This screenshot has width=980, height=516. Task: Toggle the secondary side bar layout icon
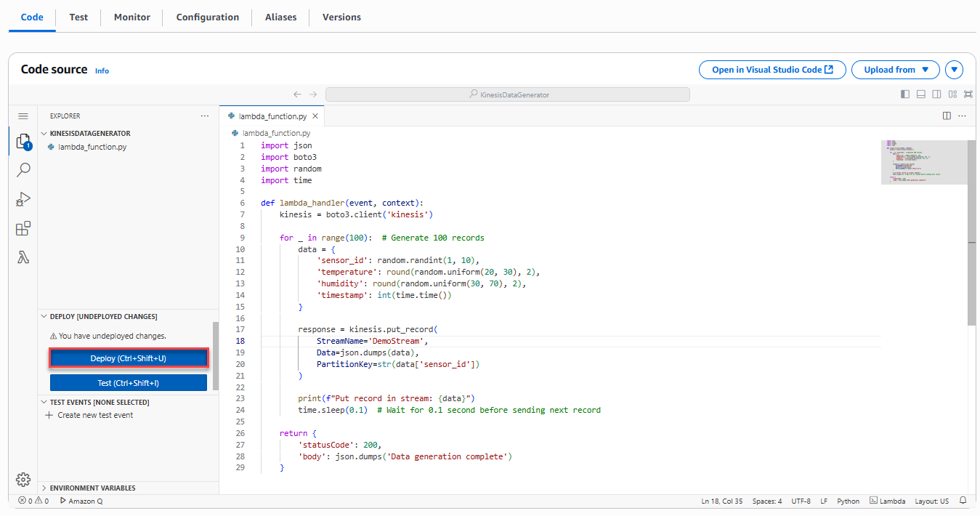point(936,94)
